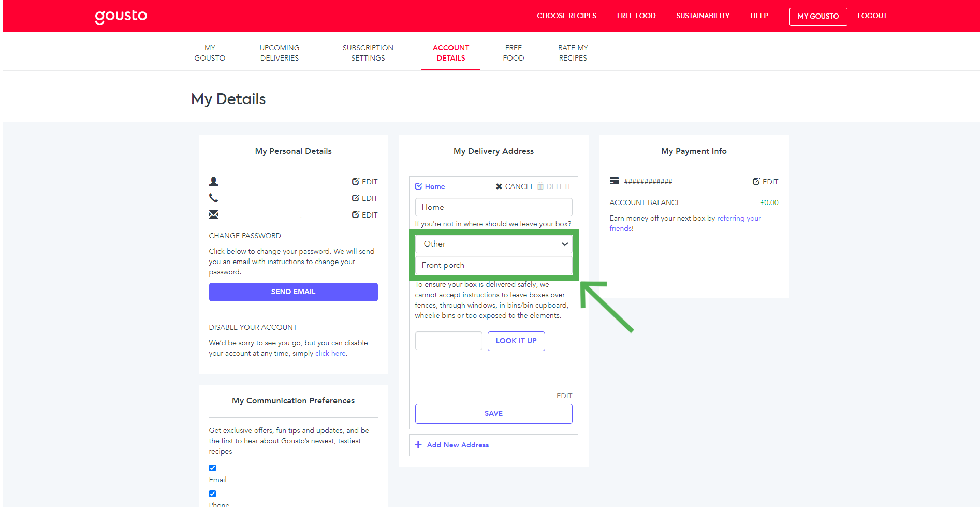Click the address name field containing Home
980x507 pixels.
point(494,207)
